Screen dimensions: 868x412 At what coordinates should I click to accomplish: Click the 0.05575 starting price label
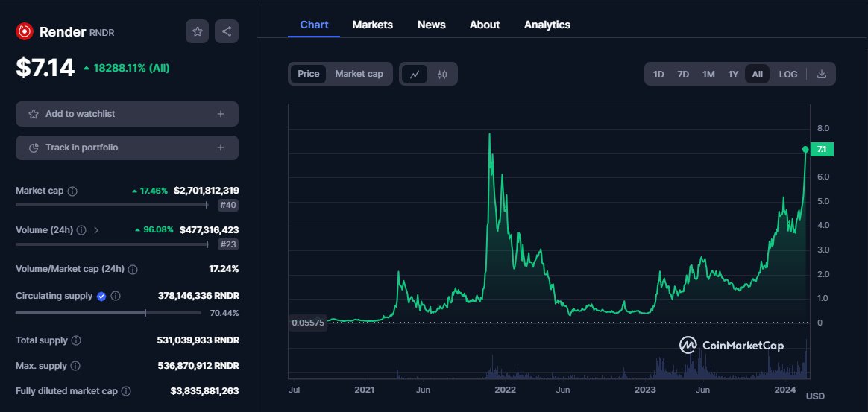(x=308, y=323)
